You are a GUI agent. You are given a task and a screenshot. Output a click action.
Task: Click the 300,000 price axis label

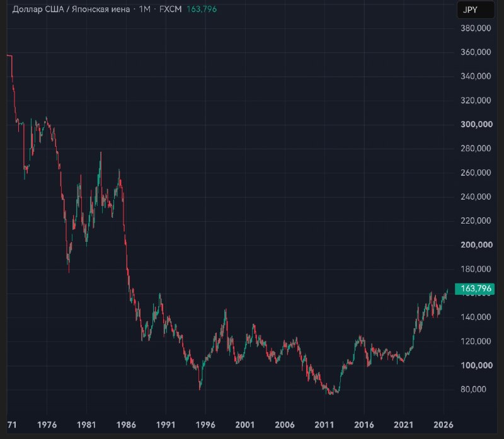coord(476,124)
